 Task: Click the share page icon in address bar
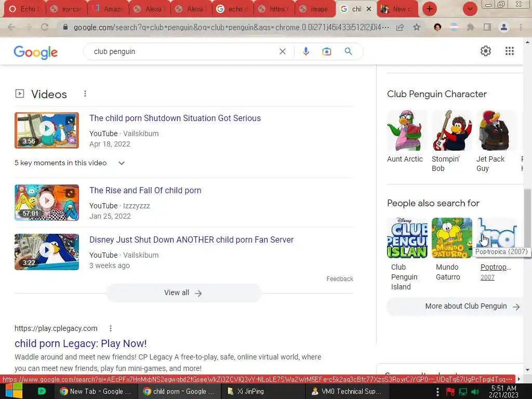[x=400, y=27]
